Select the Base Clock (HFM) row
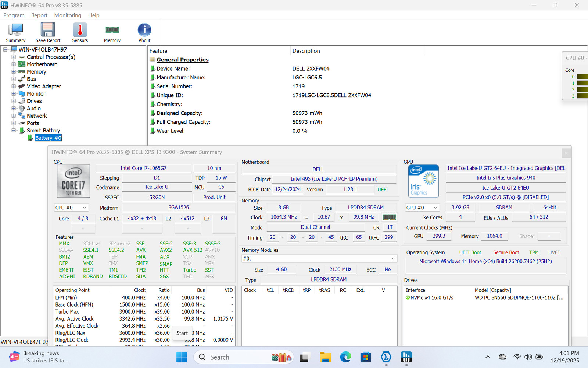The image size is (588, 368). [x=144, y=304]
